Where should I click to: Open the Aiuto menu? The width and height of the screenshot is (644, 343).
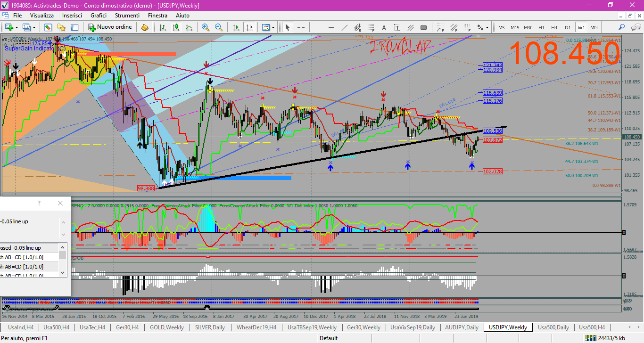click(182, 16)
